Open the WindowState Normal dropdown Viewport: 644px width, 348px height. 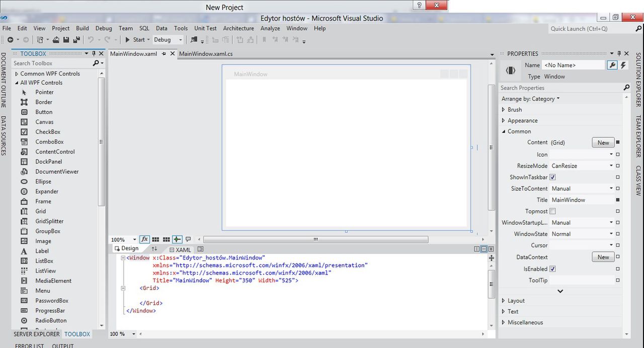pos(582,234)
